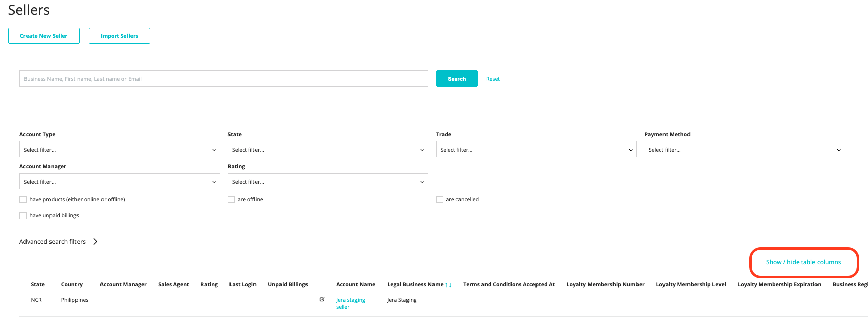
Task: Reset the search filters
Action: [493, 79]
